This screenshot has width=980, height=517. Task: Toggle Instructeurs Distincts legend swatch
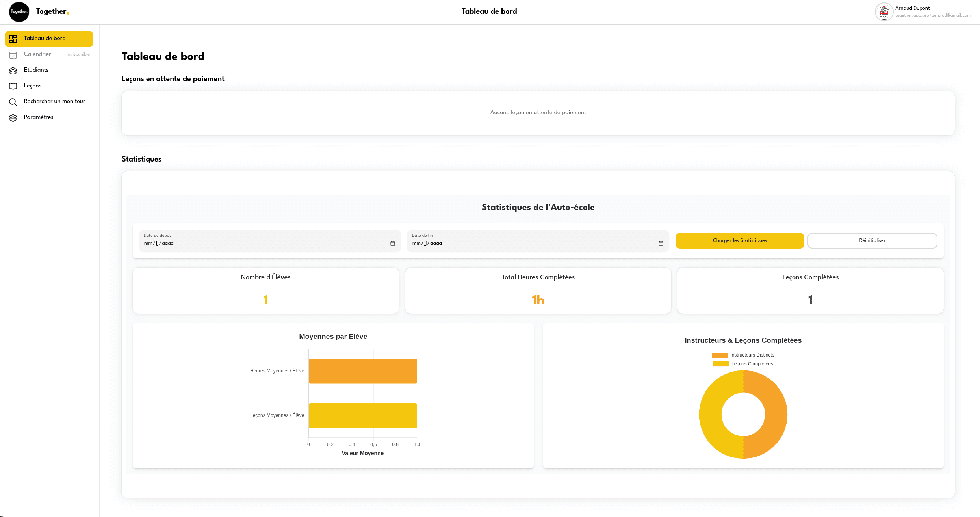720,355
